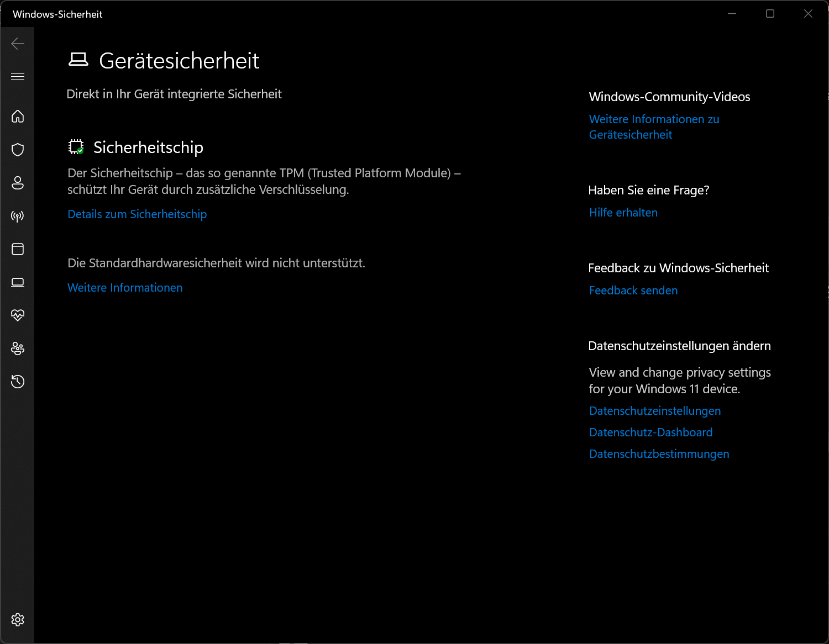Open Settings gear icon at sidebar bottom
The height and width of the screenshot is (644, 829).
[18, 620]
